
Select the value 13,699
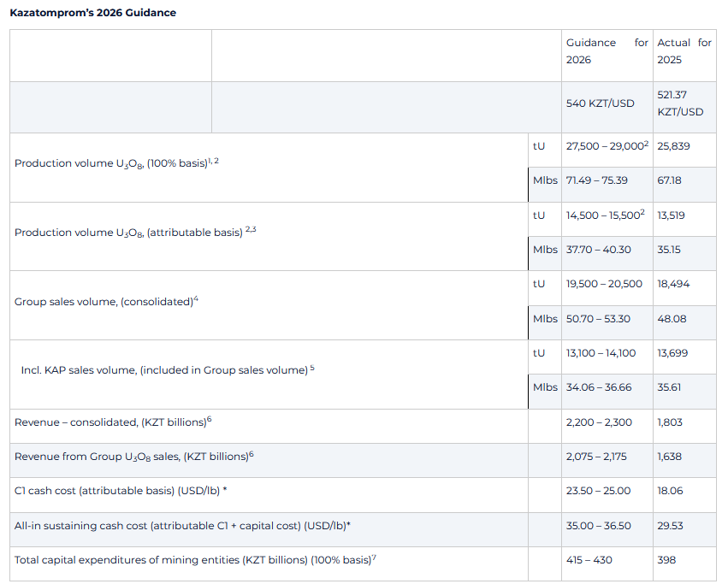(672, 353)
